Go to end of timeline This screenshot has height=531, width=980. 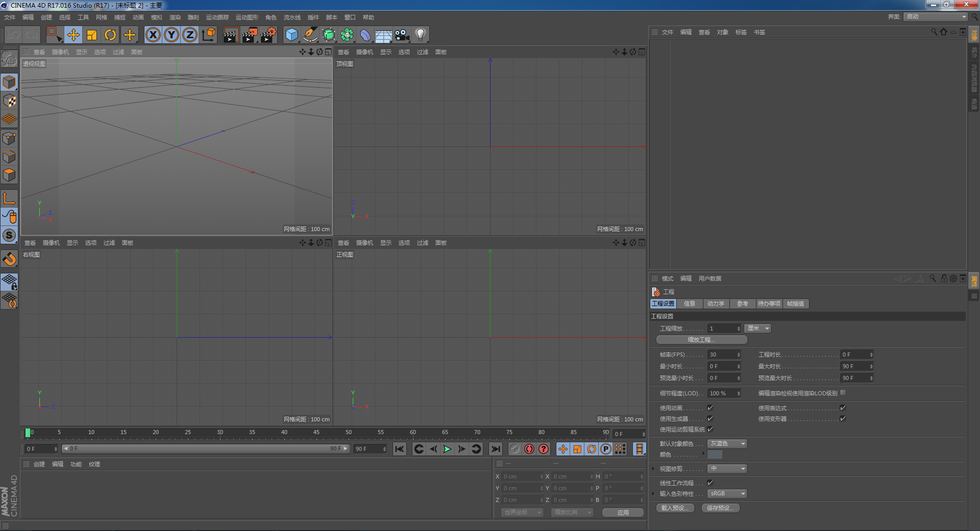pyautogui.click(x=495, y=449)
